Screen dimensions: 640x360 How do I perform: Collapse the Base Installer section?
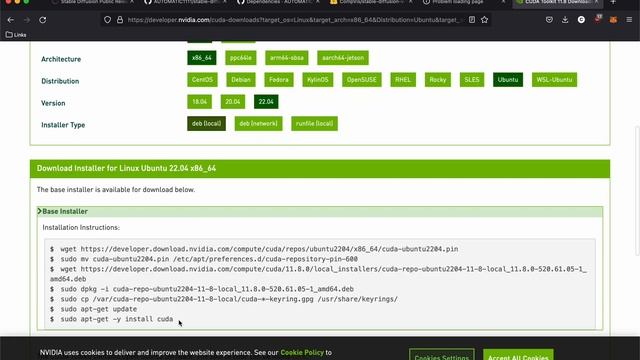pos(320,211)
